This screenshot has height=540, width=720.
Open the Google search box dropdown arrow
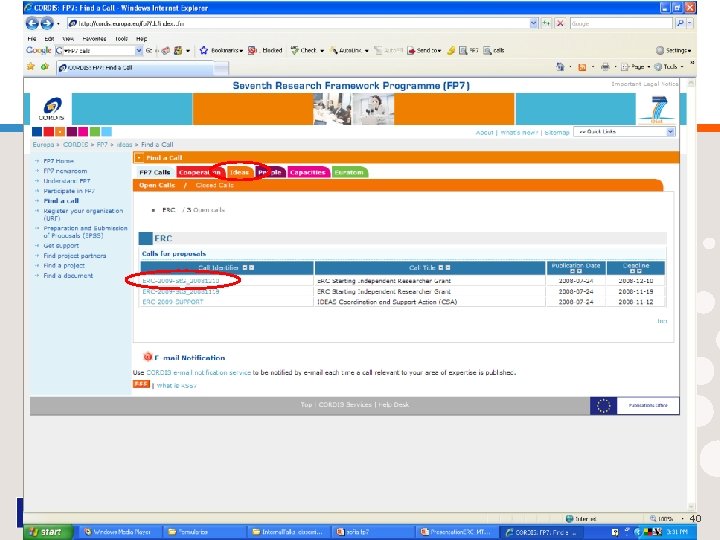(x=139, y=51)
